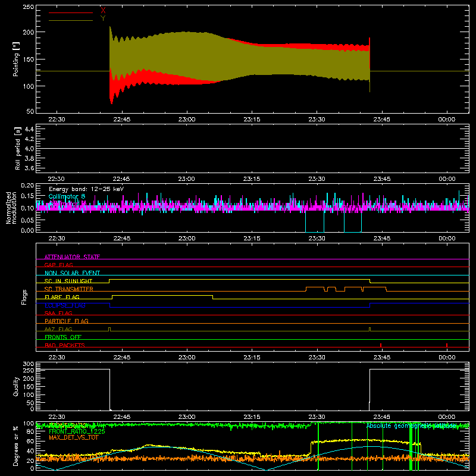Click the 'Flags' axis title
This screenshot has height=476, width=476.
(x=24, y=297)
